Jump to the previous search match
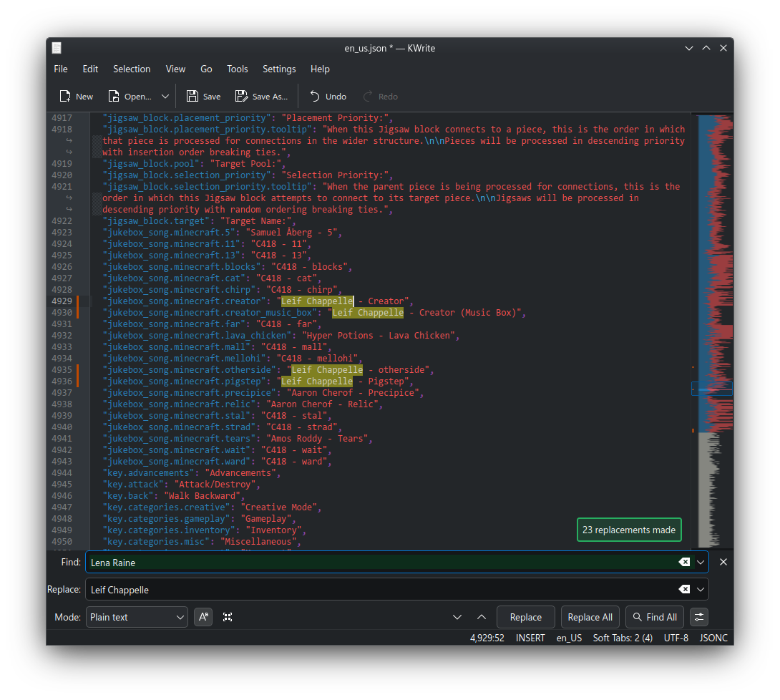The image size is (780, 700). coord(482,617)
